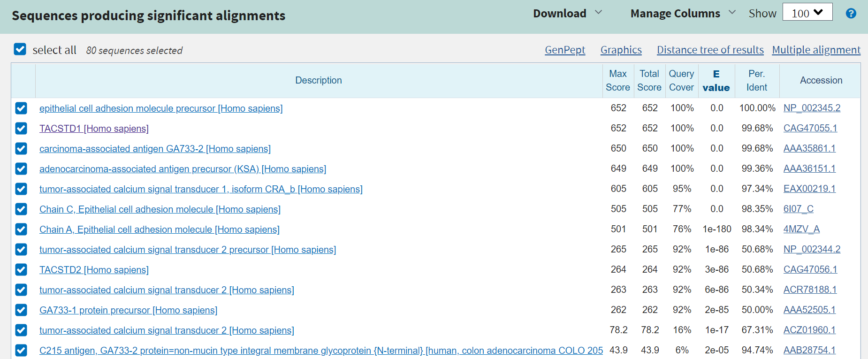The image size is (868, 359).
Task: Open Chain C, Epithelial cell adhesion molecule
Action: [x=160, y=209]
